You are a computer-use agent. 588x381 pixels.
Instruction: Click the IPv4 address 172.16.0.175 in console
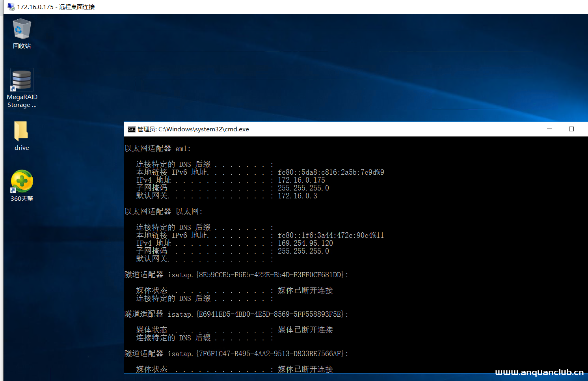pos(301,180)
